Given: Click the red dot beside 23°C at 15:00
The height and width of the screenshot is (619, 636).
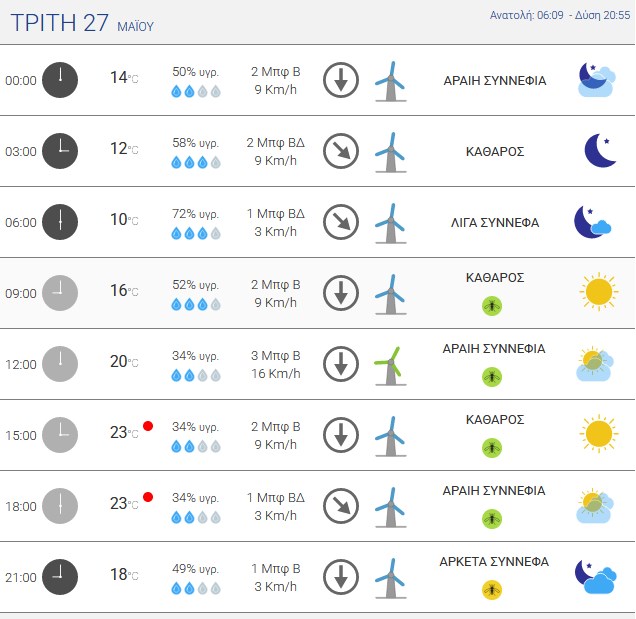Looking at the screenshot, I should (148, 426).
